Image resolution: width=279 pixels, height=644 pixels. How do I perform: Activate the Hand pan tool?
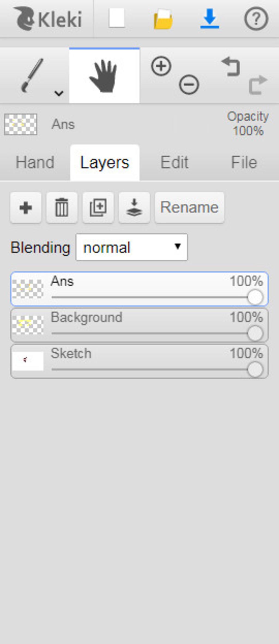(104, 76)
